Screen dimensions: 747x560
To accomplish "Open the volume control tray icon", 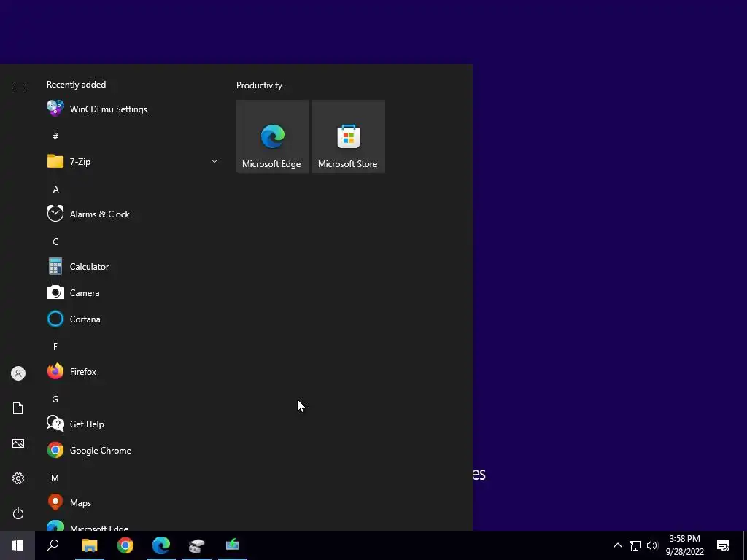I will tap(652, 545).
